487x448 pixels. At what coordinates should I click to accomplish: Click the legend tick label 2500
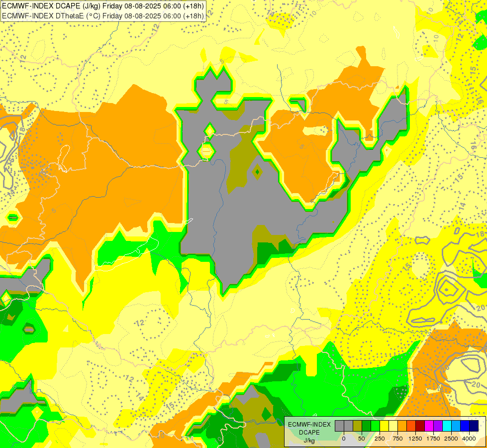pyautogui.click(x=451, y=439)
